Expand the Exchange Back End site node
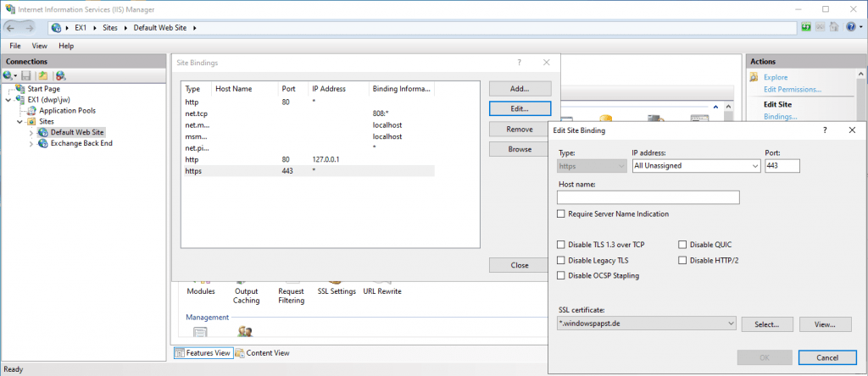 pos(31,143)
